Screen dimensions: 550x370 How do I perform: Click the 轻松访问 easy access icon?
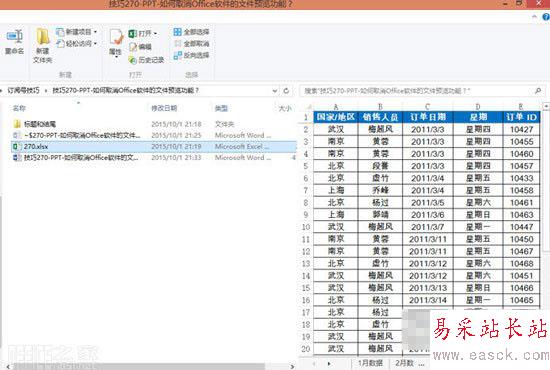[60, 43]
